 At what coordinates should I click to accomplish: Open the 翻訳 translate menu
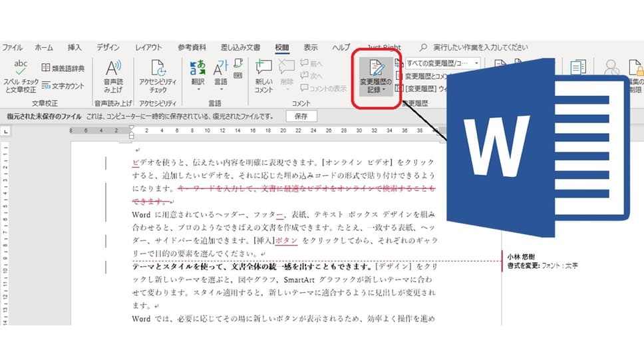[198, 76]
